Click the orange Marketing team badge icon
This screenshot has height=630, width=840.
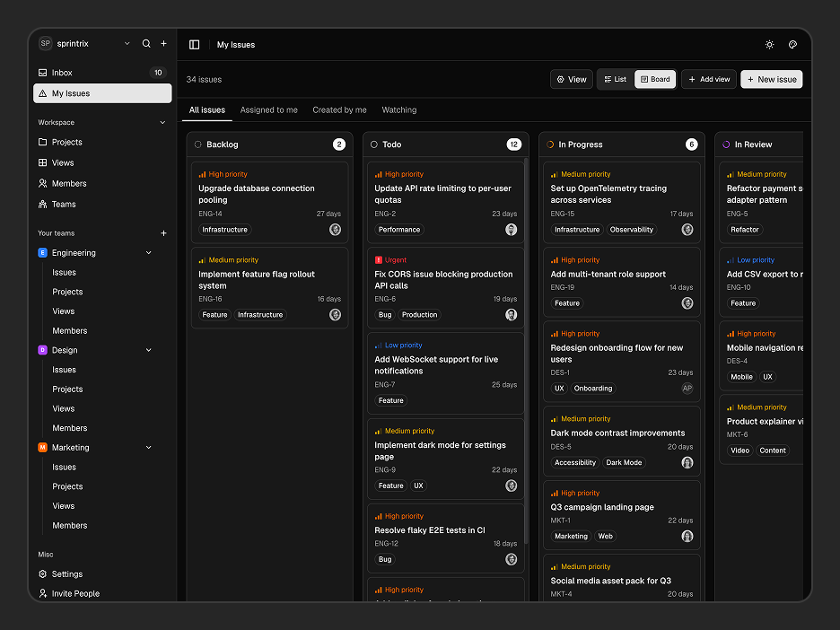43,447
